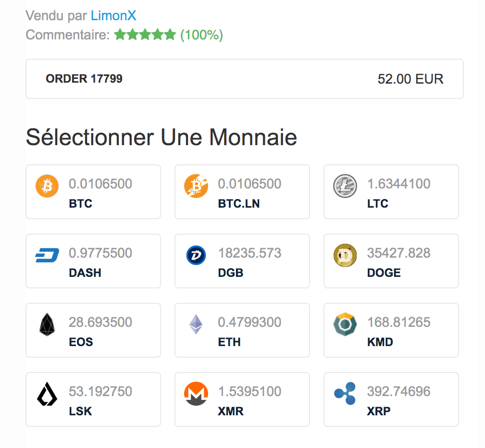
Task: Click the five-star seller rating
Action: (145, 35)
